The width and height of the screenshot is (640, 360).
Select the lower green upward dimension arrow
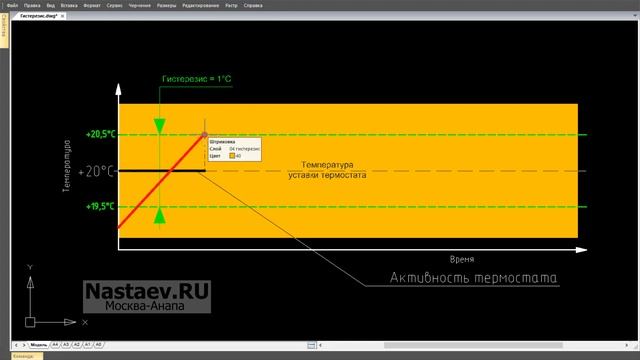pyautogui.click(x=159, y=216)
